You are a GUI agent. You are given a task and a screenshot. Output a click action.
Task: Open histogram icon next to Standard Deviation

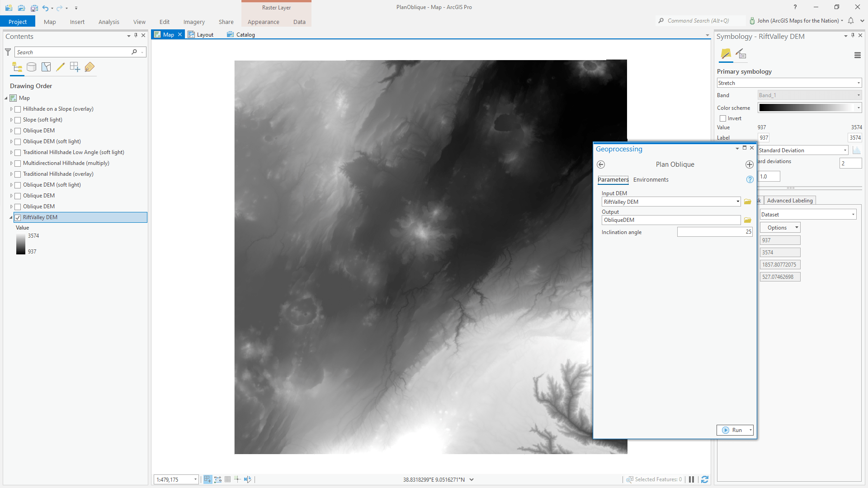(x=856, y=150)
